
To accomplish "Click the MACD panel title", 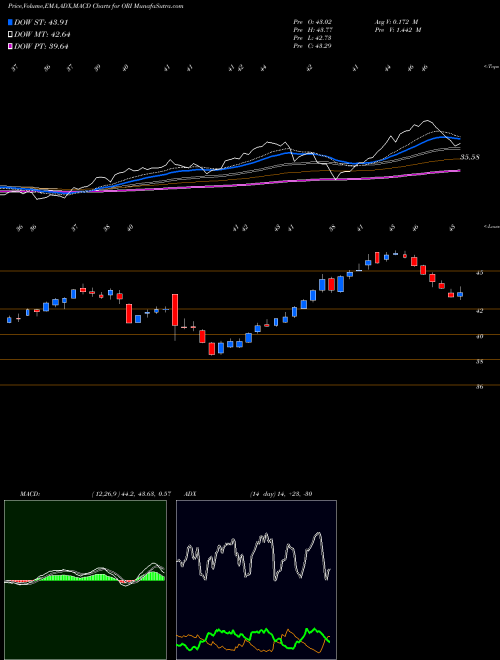I will 29,494.
